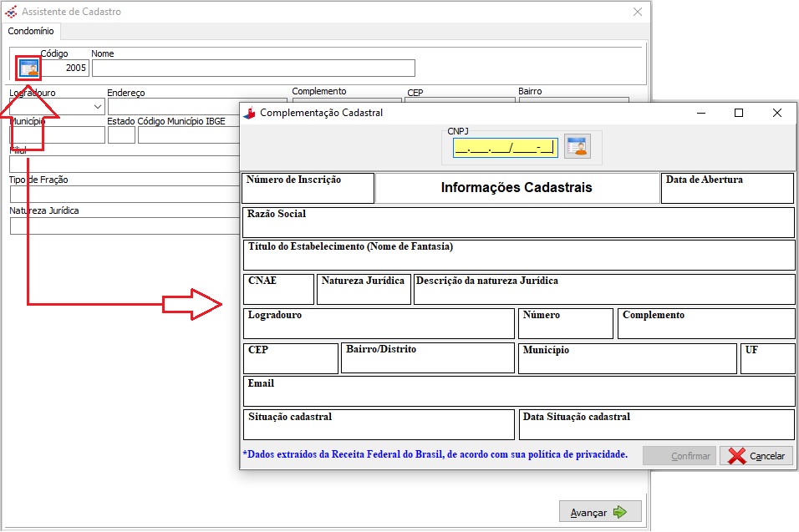The image size is (799, 532).
Task: Click the Natureza Jurídica box in Complementação Cadastral
Action: pyautogui.click(x=364, y=289)
